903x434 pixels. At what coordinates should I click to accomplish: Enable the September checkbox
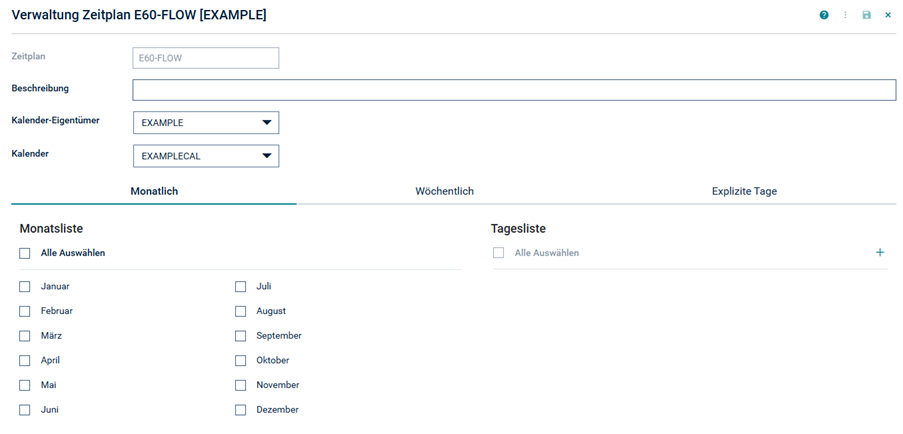241,336
